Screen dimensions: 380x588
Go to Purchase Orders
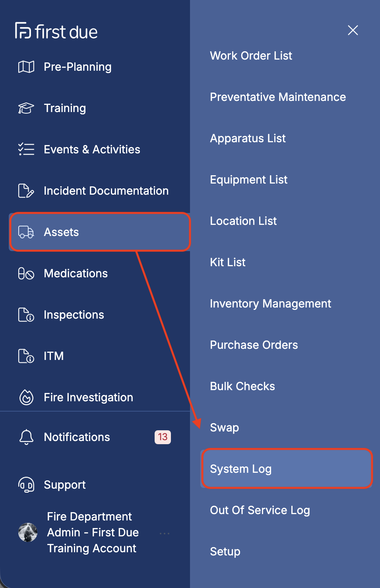pos(254,345)
